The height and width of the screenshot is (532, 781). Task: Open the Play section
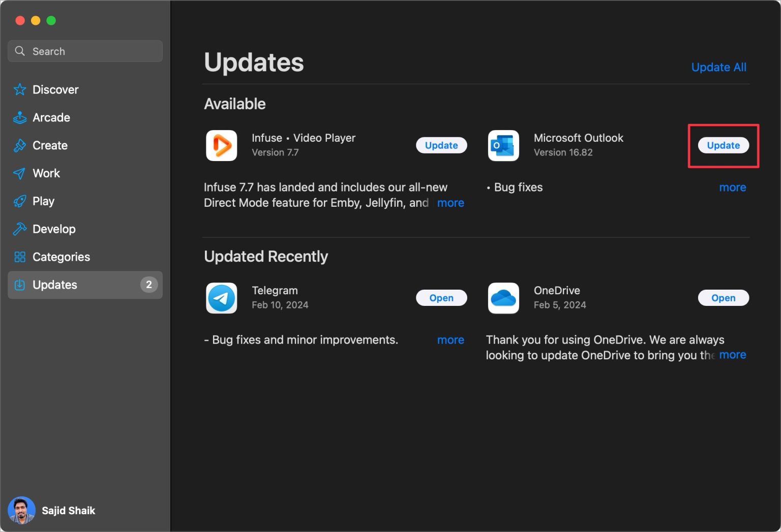pos(43,201)
